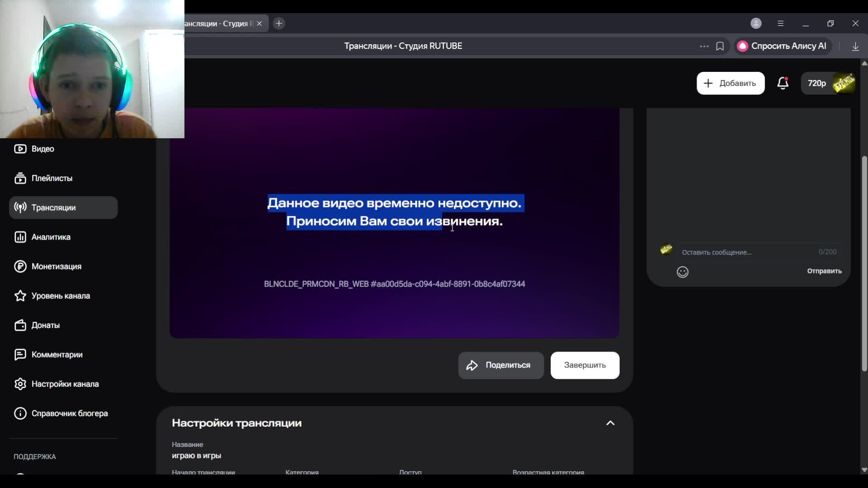Open the Видео section in the sidebar

tap(63, 149)
